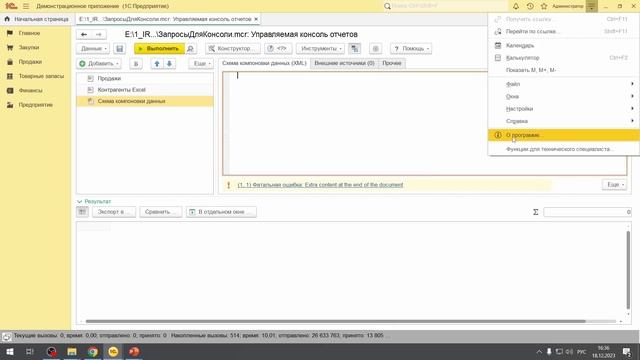The image size is (640, 360).
Task: Open the Финансы section
Action: tap(30, 90)
